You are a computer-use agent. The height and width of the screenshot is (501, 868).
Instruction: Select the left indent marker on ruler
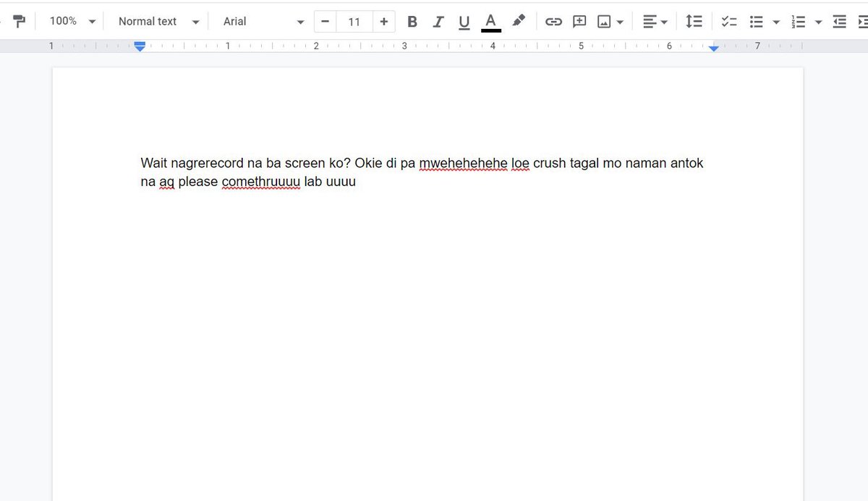tap(140, 47)
